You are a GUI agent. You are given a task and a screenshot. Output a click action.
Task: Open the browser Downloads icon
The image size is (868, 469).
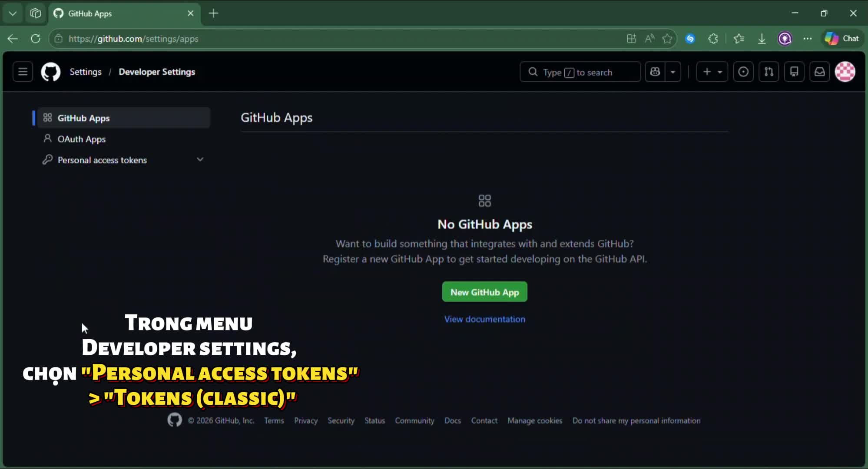[762, 39]
